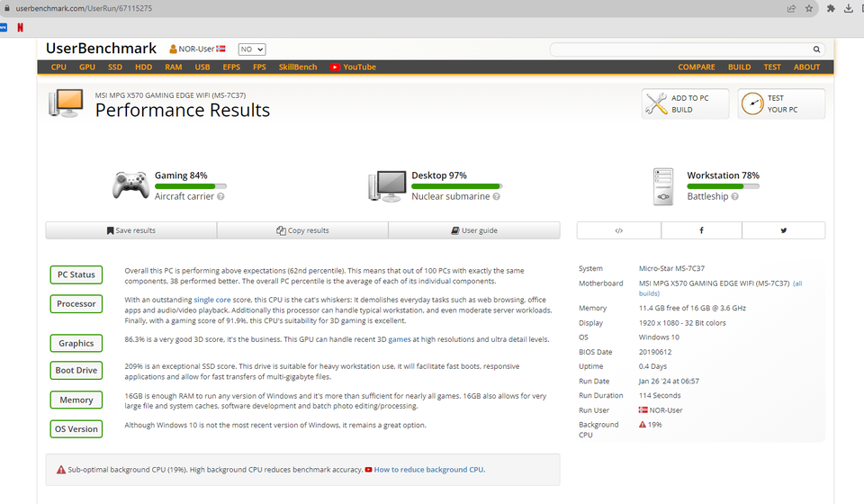Open browser extensions puzzle icon

[x=831, y=8]
